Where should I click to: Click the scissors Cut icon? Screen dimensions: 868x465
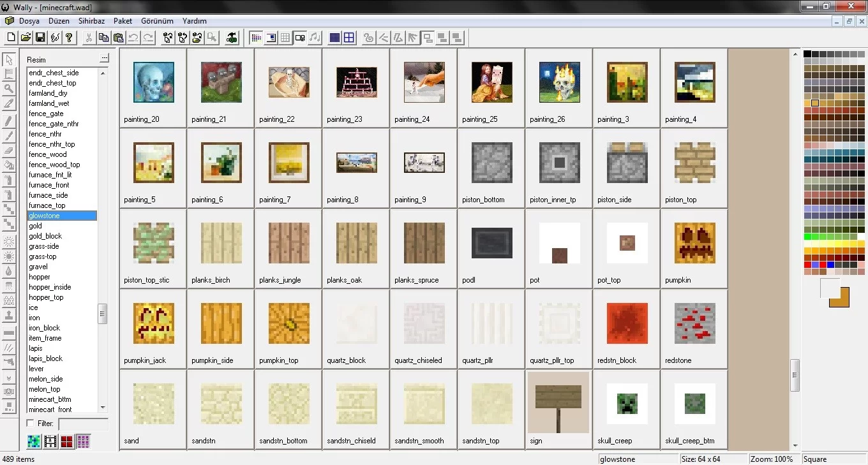coord(89,38)
